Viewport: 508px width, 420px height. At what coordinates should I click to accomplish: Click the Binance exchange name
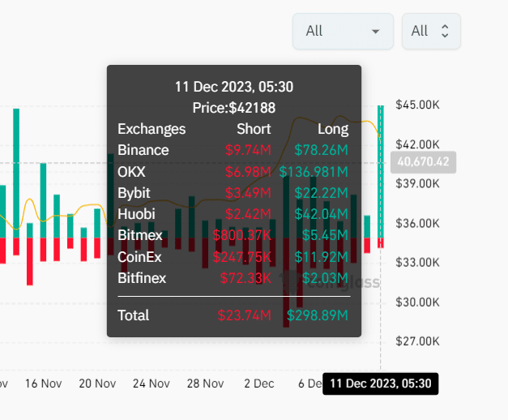coord(143,150)
